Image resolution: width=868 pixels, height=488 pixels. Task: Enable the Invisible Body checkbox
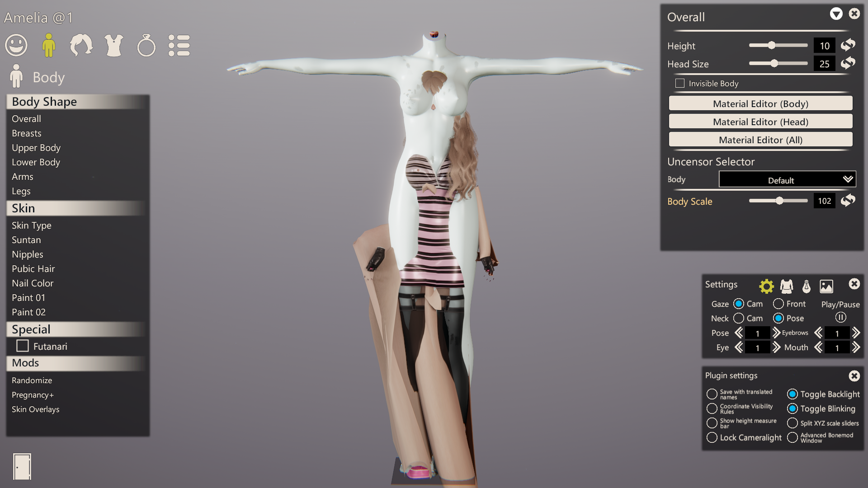[x=679, y=83]
